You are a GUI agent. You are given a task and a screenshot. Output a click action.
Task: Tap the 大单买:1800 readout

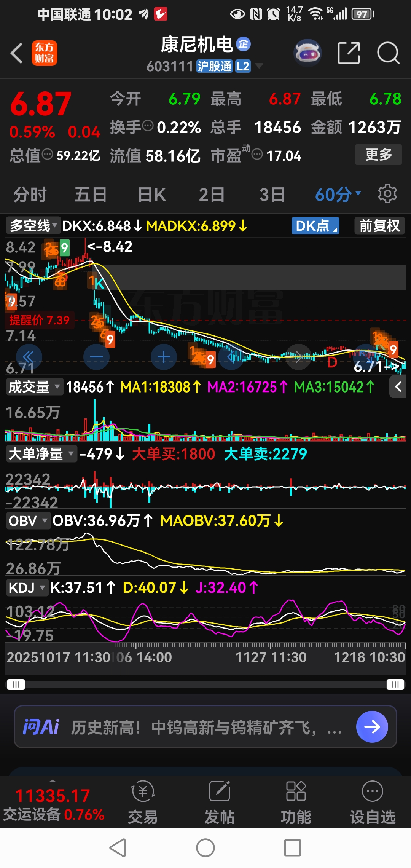174,454
